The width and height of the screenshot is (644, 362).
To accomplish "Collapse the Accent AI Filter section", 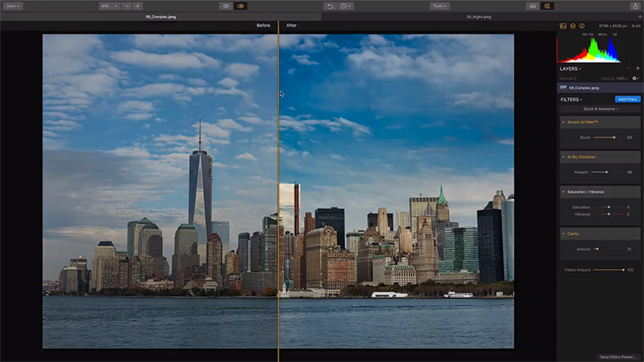I will (x=564, y=123).
